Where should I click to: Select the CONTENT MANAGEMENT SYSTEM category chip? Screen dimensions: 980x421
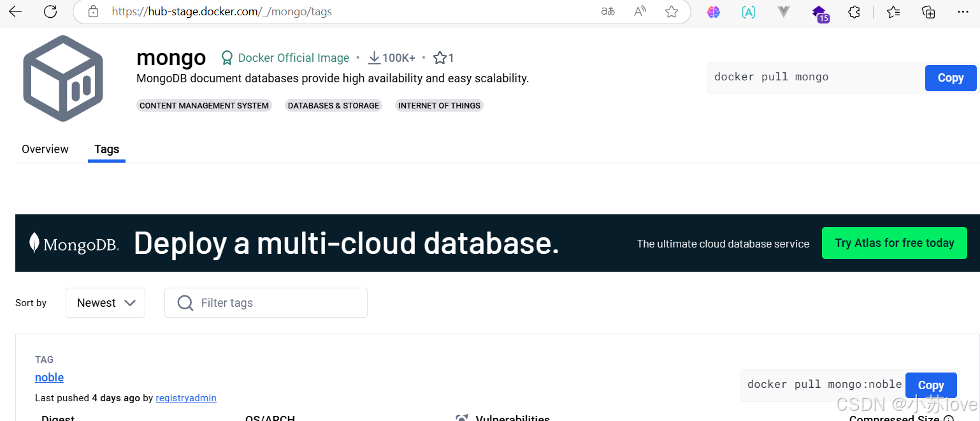point(204,106)
